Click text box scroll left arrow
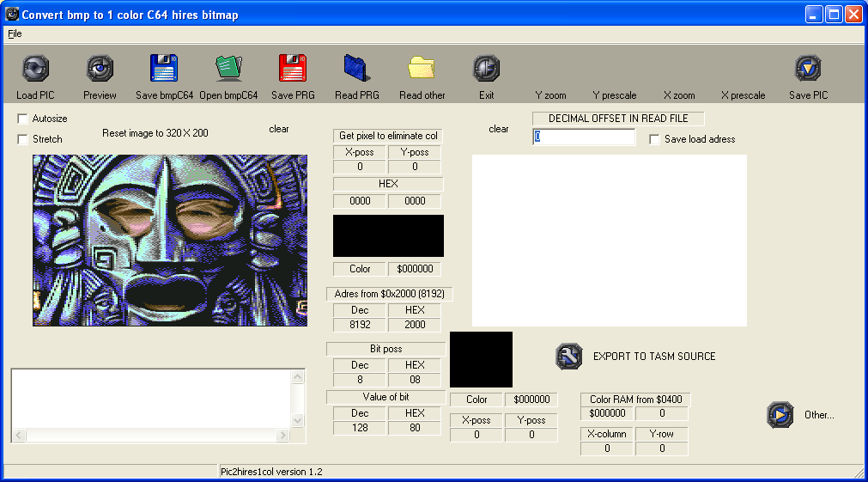Screen dimensions: 868x482 (x=19, y=436)
